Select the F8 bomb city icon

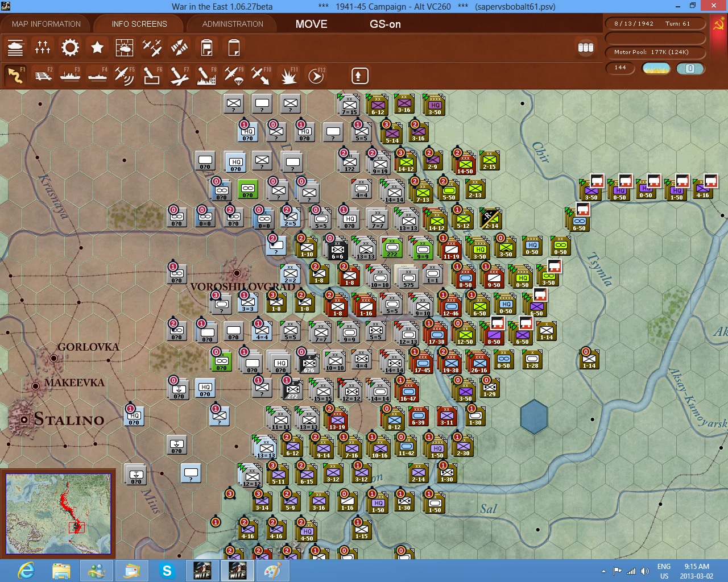click(206, 75)
